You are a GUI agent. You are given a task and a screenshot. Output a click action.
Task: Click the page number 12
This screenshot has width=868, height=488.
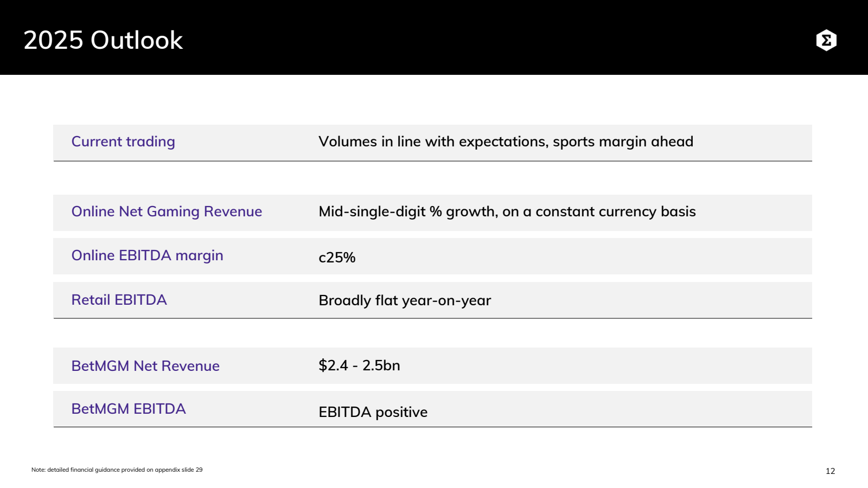[830, 471]
